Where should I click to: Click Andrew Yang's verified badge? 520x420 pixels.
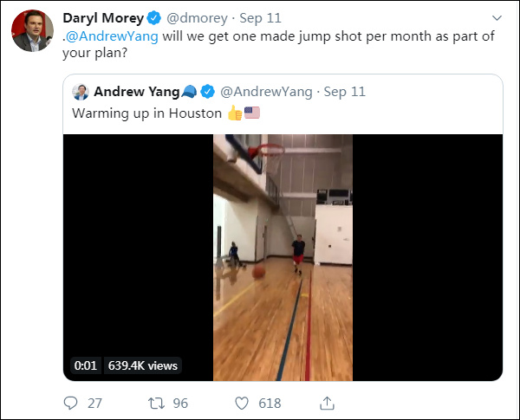[x=209, y=92]
